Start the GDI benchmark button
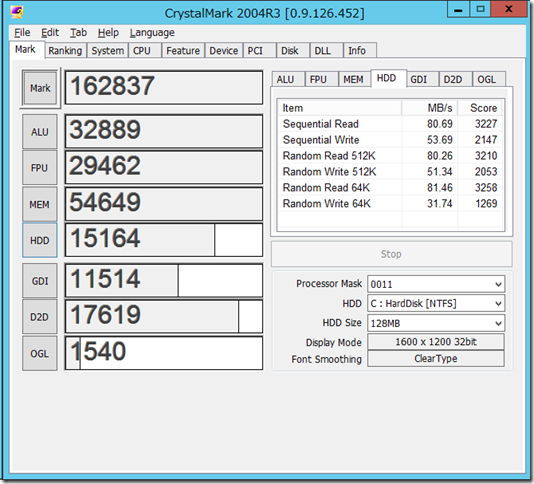 pyautogui.click(x=40, y=281)
